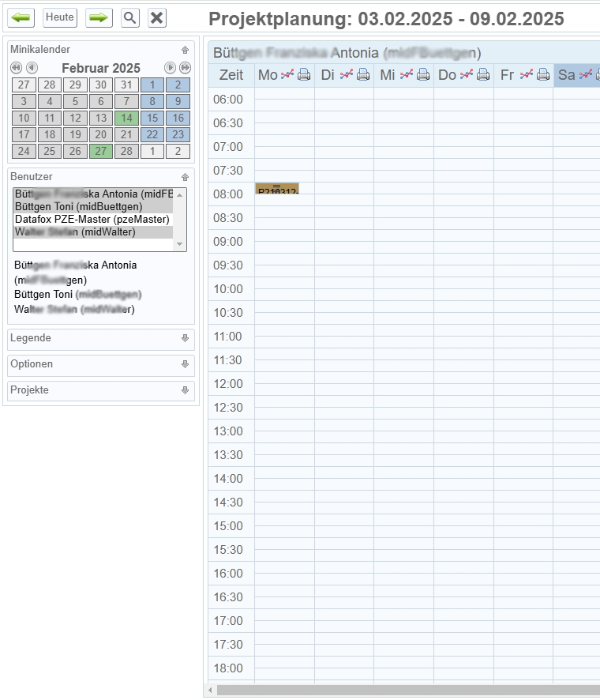Select day 14 in the minicalendar
This screenshot has height=700, width=600.
[126, 119]
